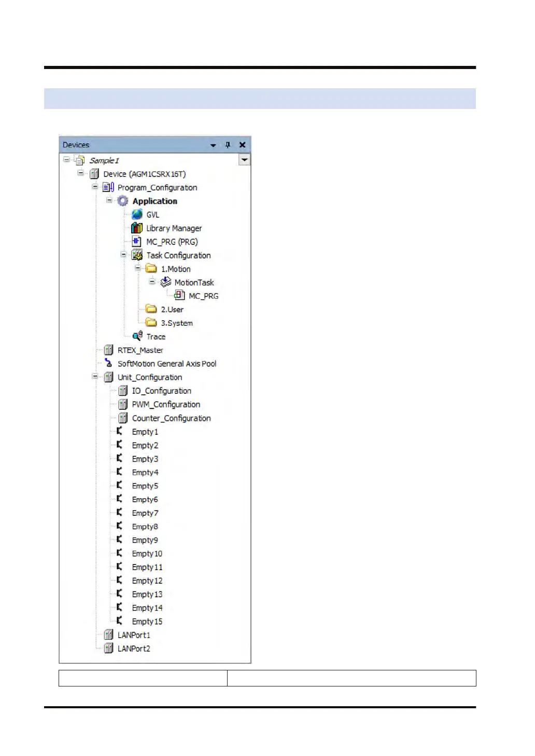Select the Empty7 slot
This screenshot has height=756, width=535.
pyautogui.click(x=145, y=513)
